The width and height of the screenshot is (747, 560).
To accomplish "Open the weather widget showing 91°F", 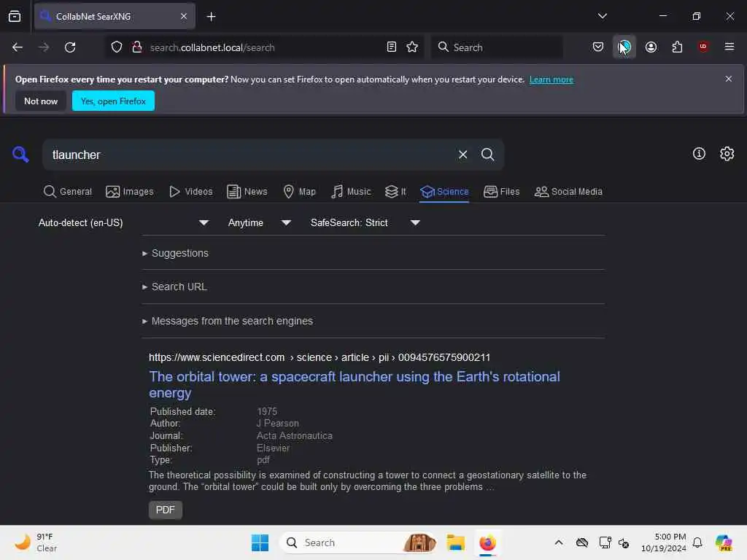I will click(35, 542).
